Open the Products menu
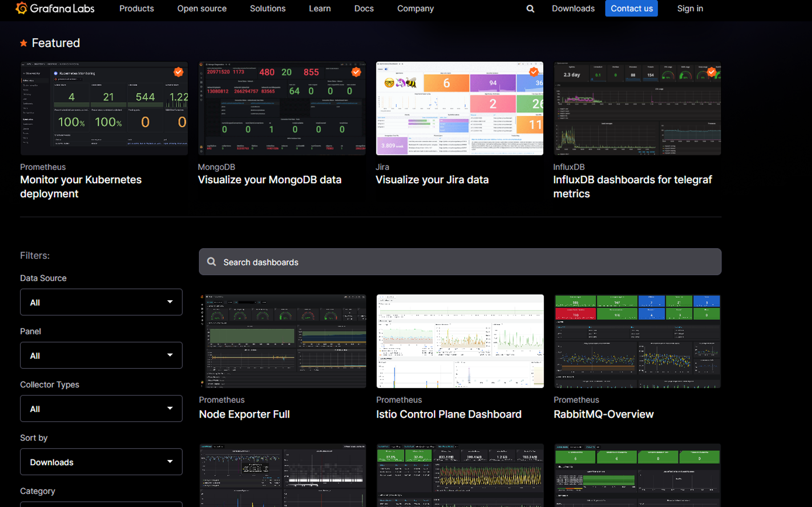 point(136,9)
